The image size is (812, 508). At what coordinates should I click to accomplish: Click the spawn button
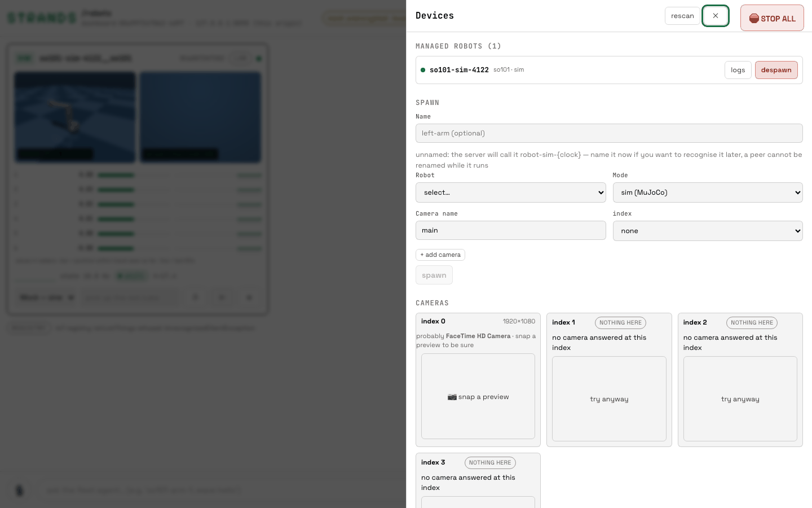434,275
